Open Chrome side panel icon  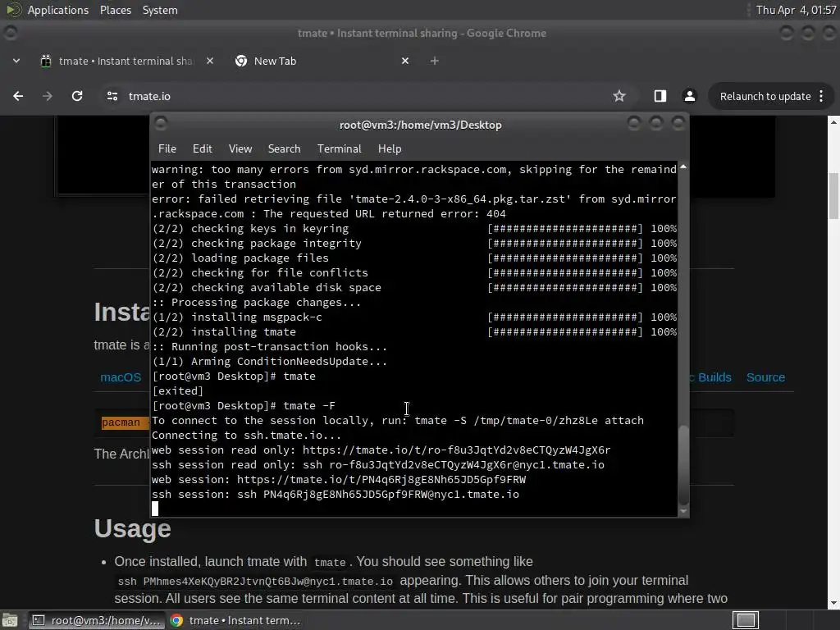(660, 96)
